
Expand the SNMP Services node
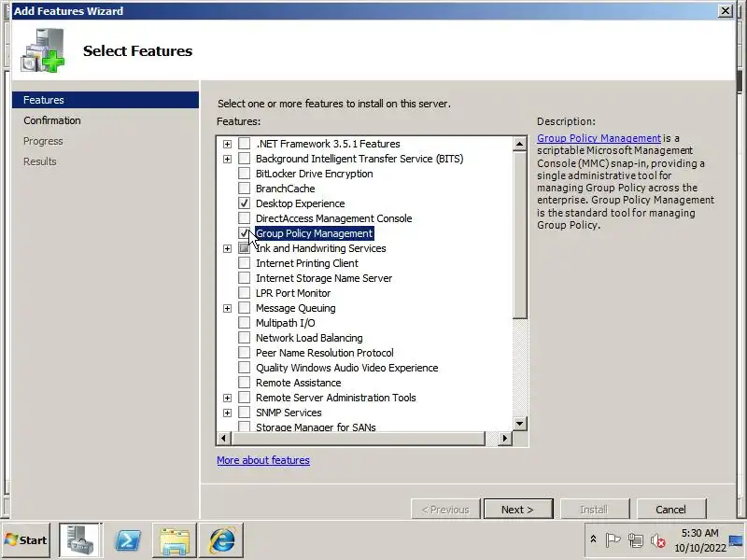[x=227, y=413]
